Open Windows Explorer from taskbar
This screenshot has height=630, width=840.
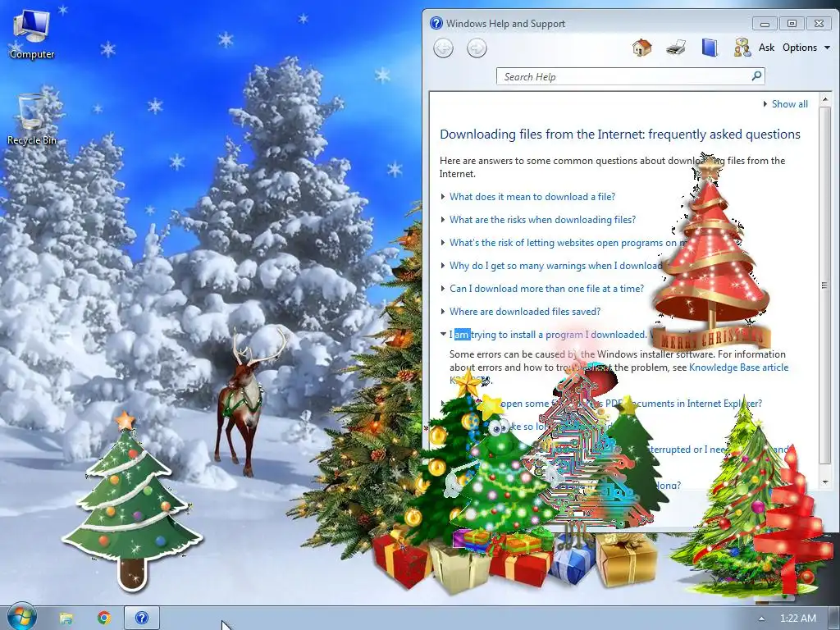click(x=66, y=619)
